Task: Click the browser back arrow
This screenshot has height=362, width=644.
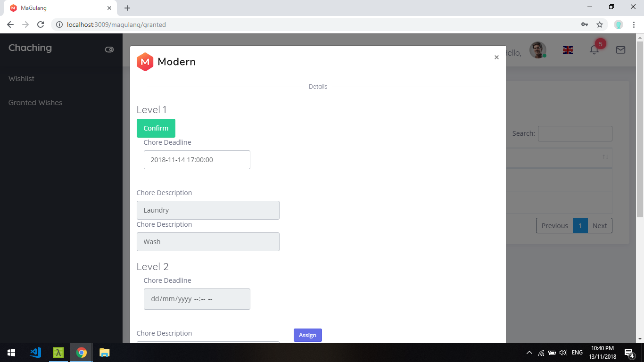Action: coord(10,25)
